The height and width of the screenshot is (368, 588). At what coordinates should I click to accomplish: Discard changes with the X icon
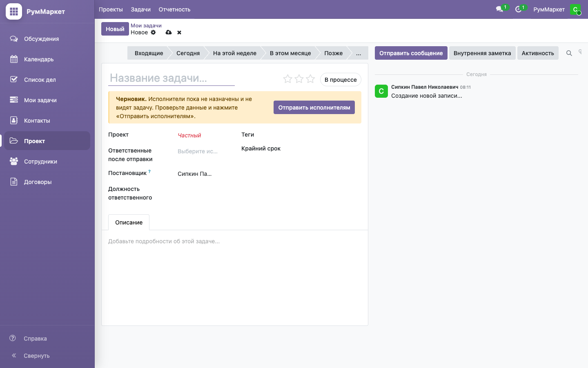(179, 32)
